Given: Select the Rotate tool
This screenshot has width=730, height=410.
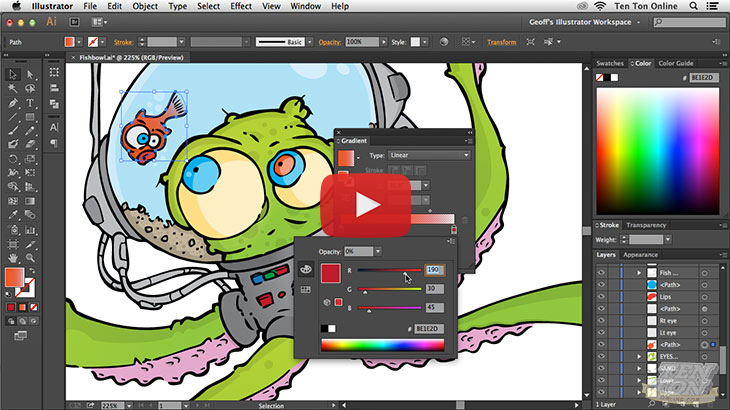Looking at the screenshot, I should click(x=13, y=159).
